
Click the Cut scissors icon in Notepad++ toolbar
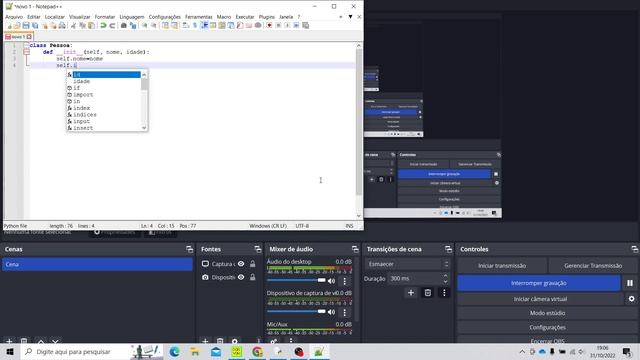pyautogui.click(x=73, y=25)
